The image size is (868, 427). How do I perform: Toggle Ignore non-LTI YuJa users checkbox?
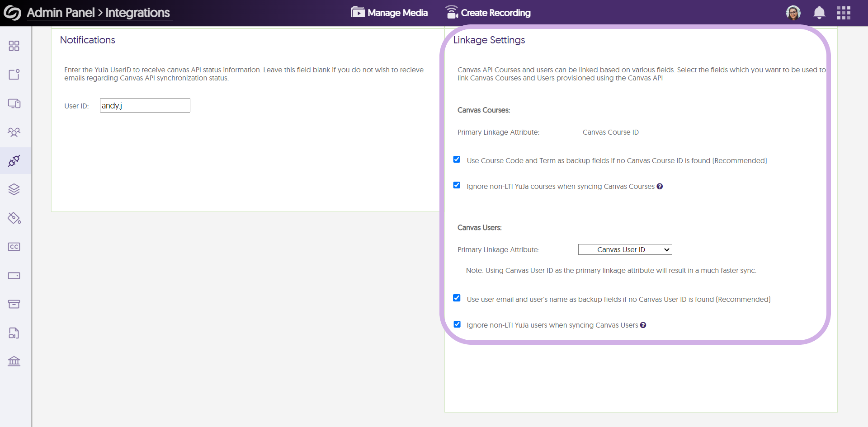(457, 324)
